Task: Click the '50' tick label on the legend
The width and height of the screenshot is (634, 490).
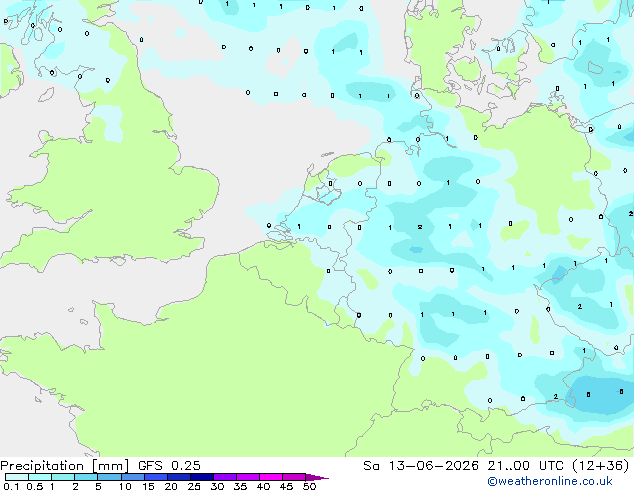Action: [x=309, y=486]
